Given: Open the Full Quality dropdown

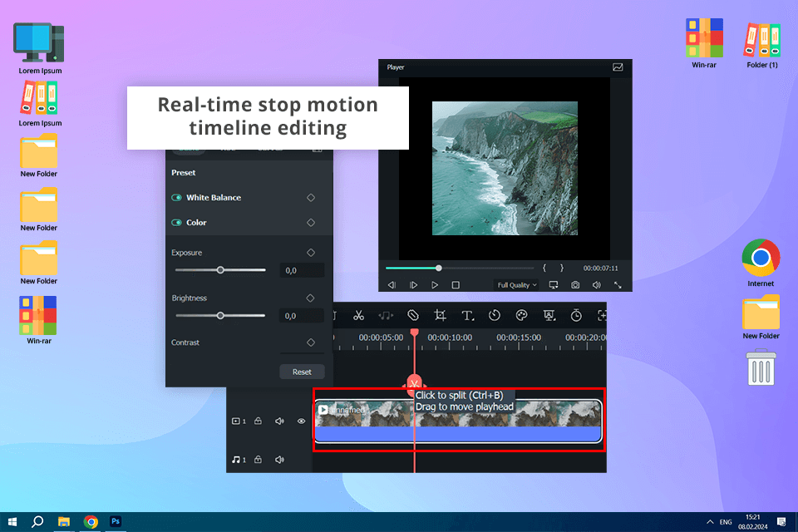Looking at the screenshot, I should 516,285.
